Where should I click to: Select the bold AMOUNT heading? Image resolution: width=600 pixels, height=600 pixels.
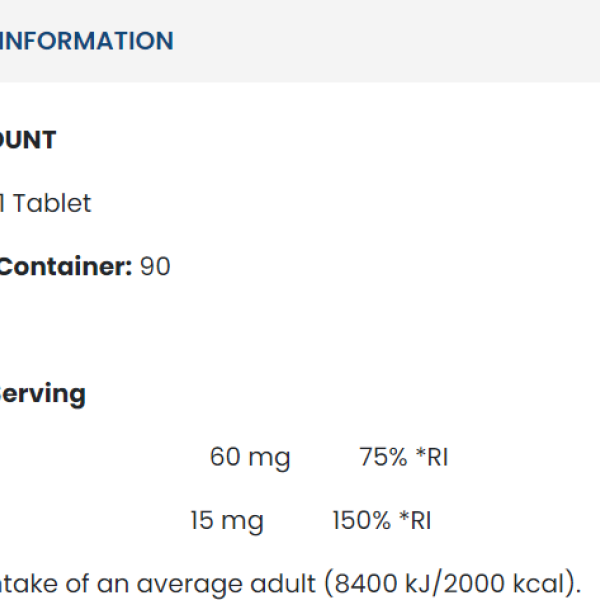[28, 140]
